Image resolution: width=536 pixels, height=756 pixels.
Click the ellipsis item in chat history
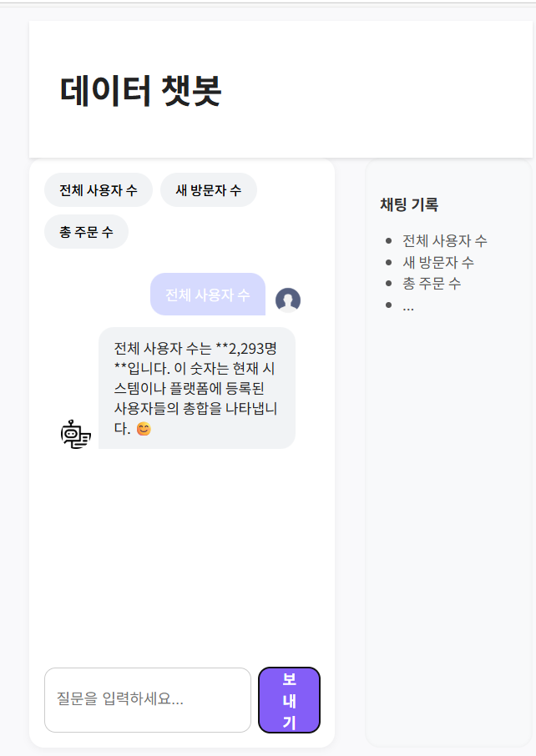[x=408, y=305]
